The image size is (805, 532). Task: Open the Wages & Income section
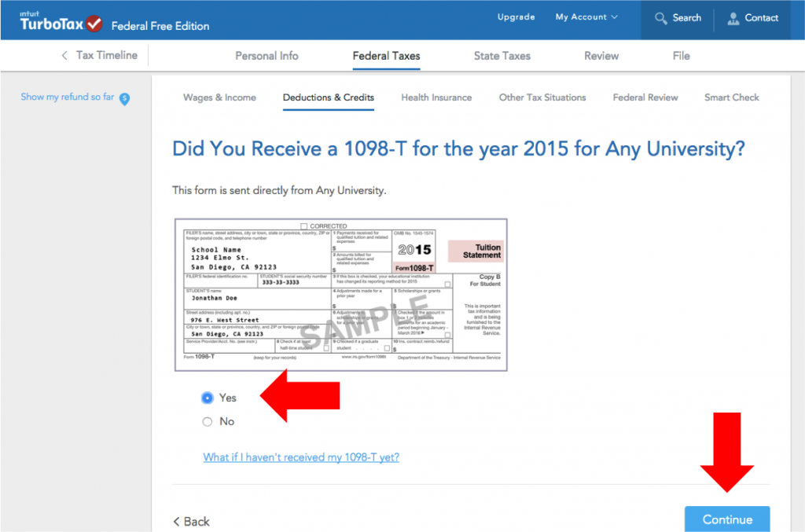pos(219,97)
